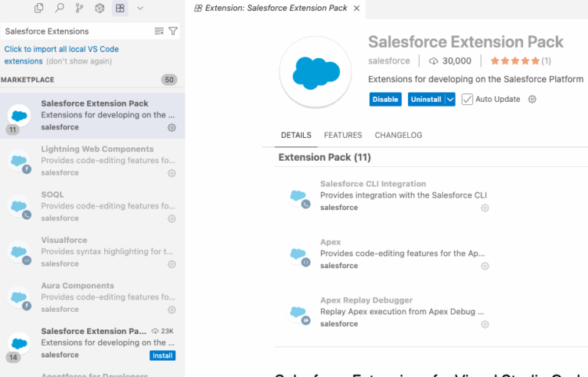The height and width of the screenshot is (377, 588).
Task: Select the installed Salesforce Extension Pack row
Action: [92, 116]
